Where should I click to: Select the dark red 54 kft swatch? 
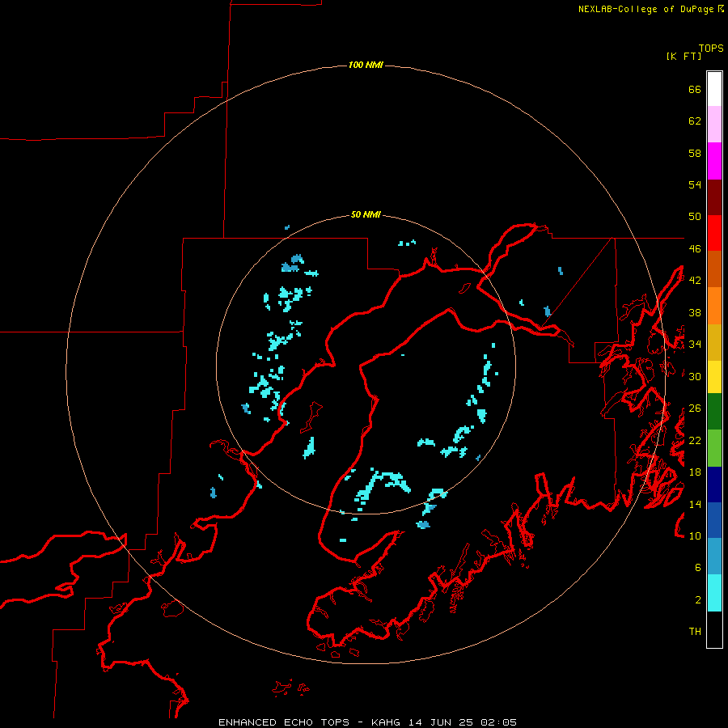714,197
